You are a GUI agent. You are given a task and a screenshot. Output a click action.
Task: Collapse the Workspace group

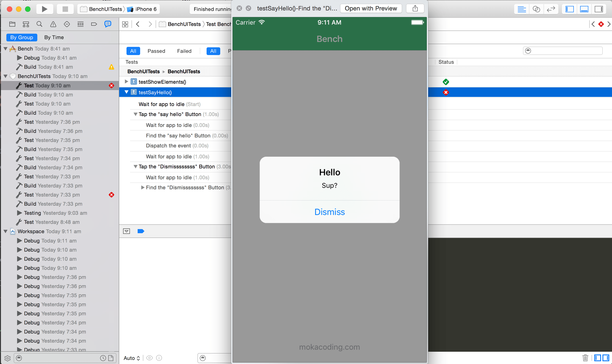[x=5, y=231]
